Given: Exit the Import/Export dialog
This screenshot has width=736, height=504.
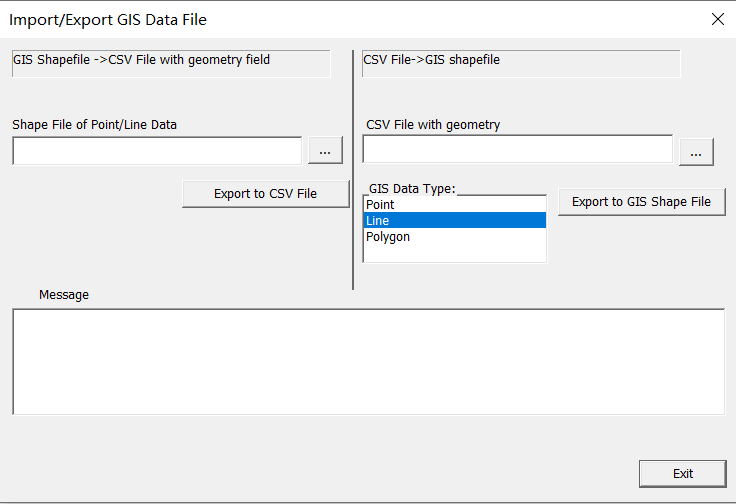Looking at the screenshot, I should click(x=682, y=473).
